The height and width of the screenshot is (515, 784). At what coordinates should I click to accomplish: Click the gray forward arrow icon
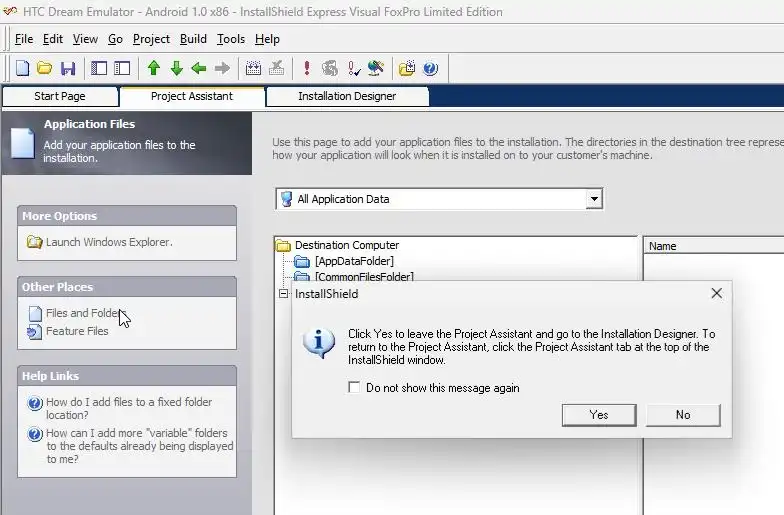point(222,68)
